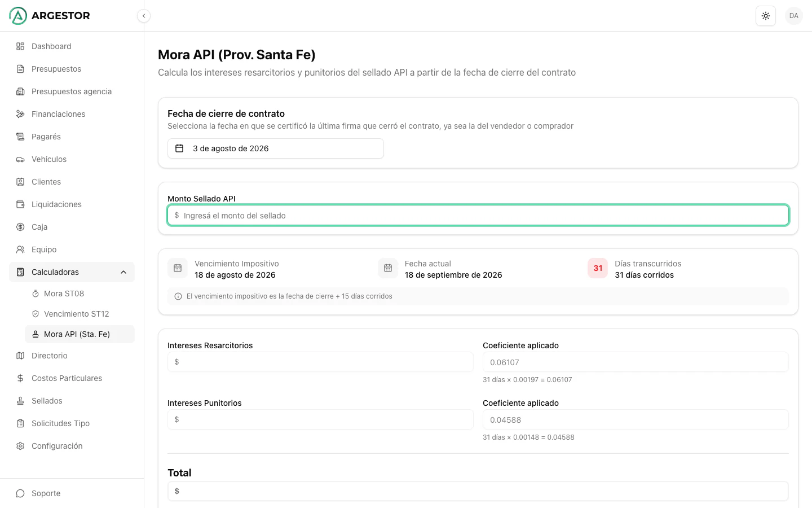This screenshot has width=812, height=508.
Task: Collapse the sidebar with the chevron button
Action: (144, 16)
